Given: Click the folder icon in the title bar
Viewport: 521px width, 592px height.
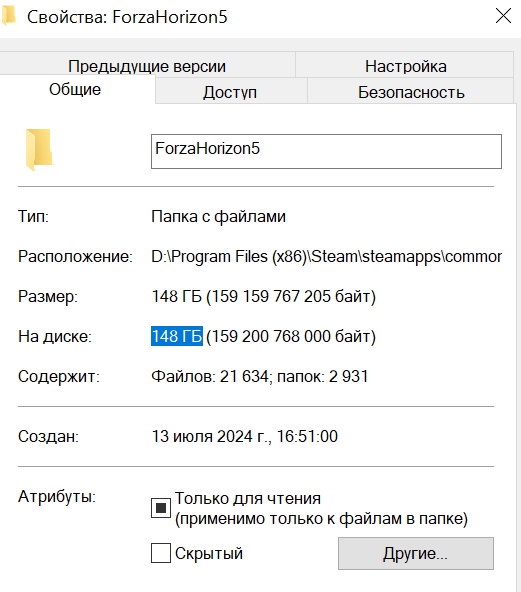Looking at the screenshot, I should [x=8, y=16].
